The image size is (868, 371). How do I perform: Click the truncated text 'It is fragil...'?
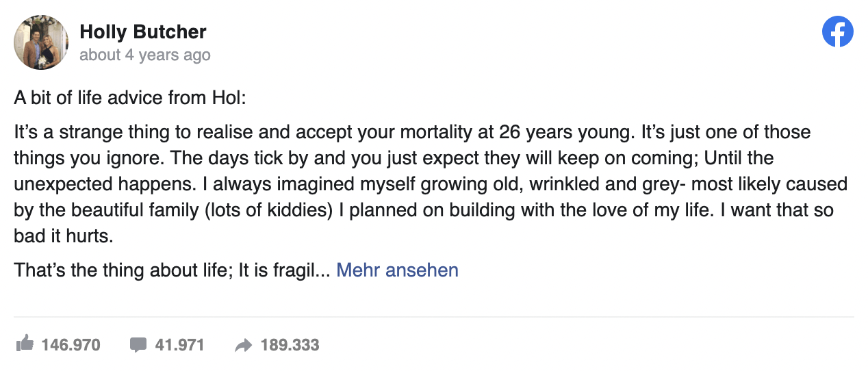284,270
